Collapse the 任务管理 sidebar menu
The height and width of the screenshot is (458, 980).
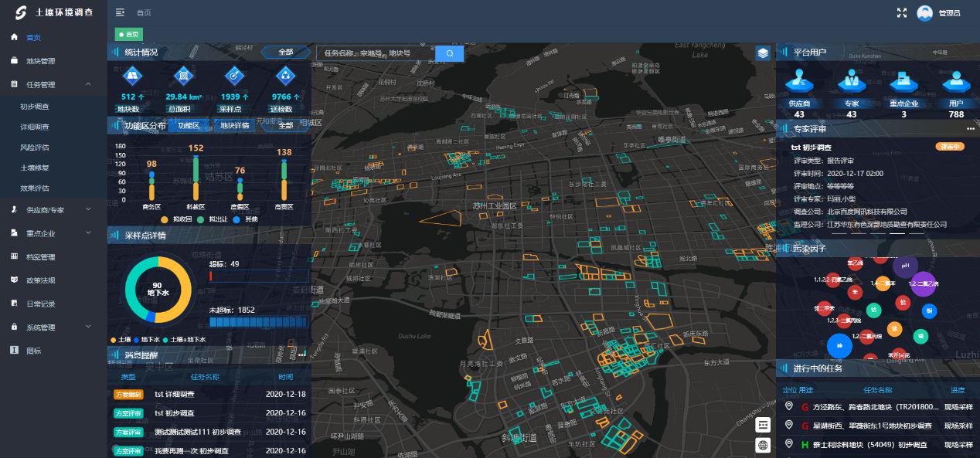coord(53,84)
